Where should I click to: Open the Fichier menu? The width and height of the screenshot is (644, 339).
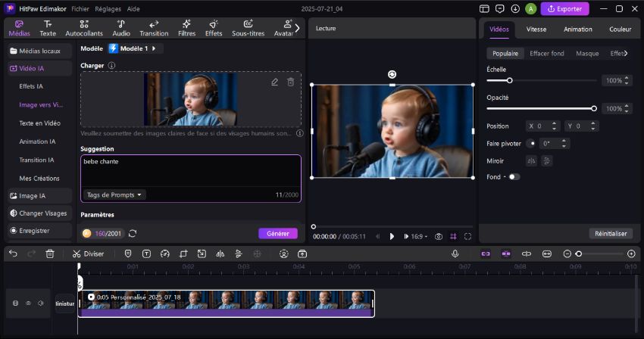[80, 8]
